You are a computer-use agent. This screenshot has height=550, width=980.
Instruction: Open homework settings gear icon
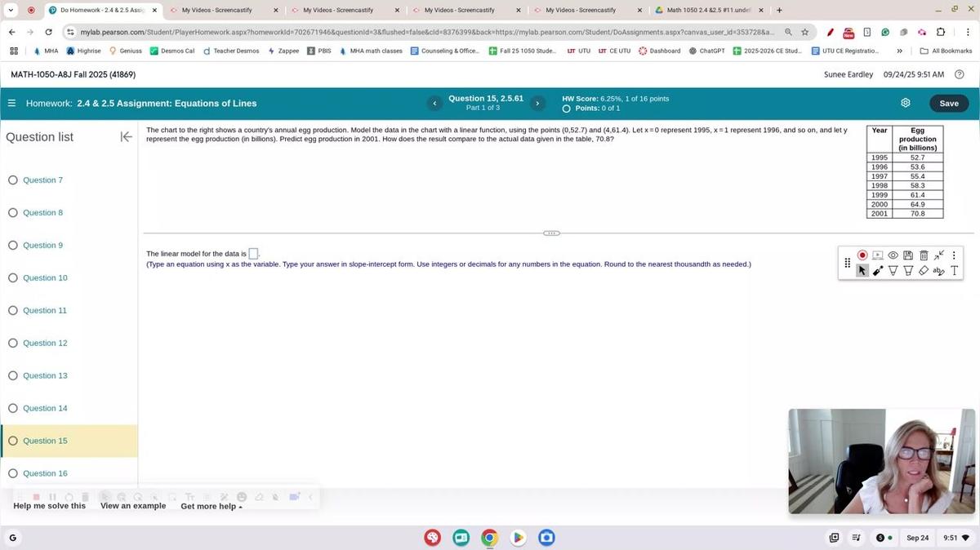click(x=905, y=103)
